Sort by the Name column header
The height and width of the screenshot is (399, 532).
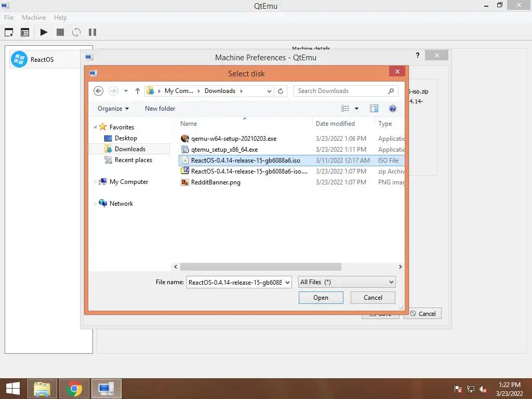pos(188,124)
